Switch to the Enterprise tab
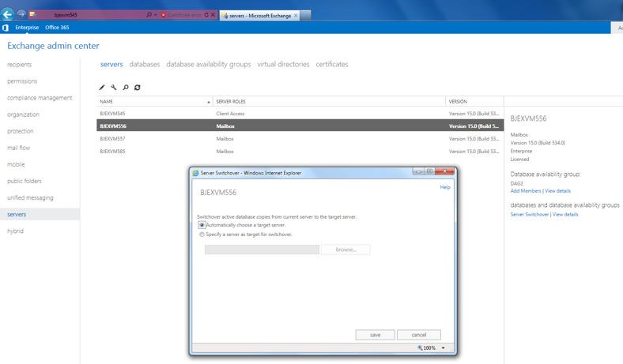Image resolution: width=623 pixels, height=364 pixels. click(27, 28)
